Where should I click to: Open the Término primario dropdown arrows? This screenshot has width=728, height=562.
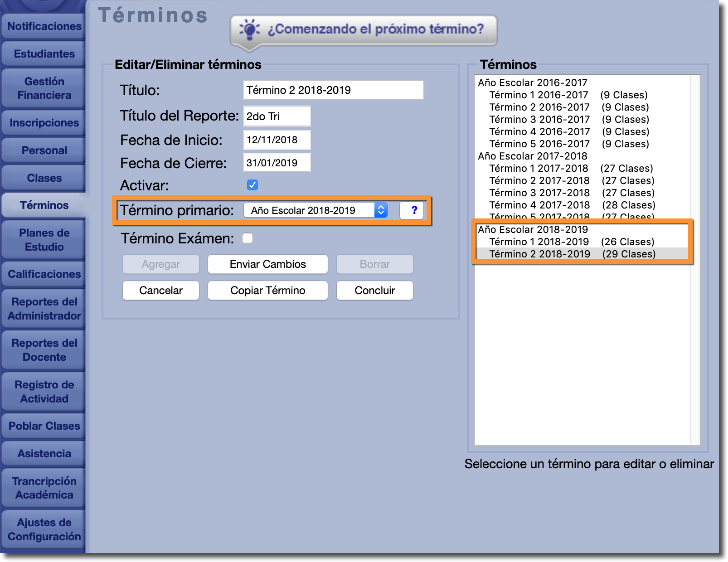[381, 210]
